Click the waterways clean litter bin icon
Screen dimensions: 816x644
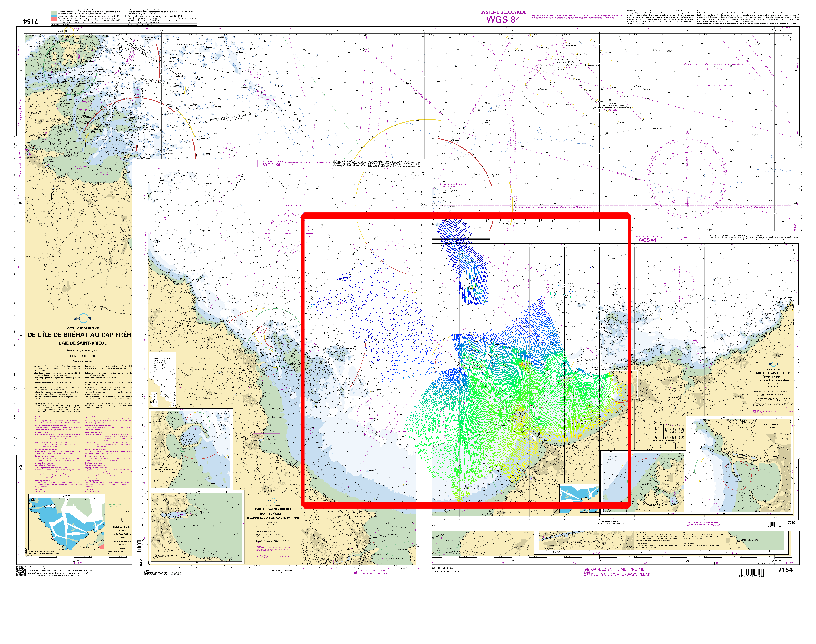586,572
